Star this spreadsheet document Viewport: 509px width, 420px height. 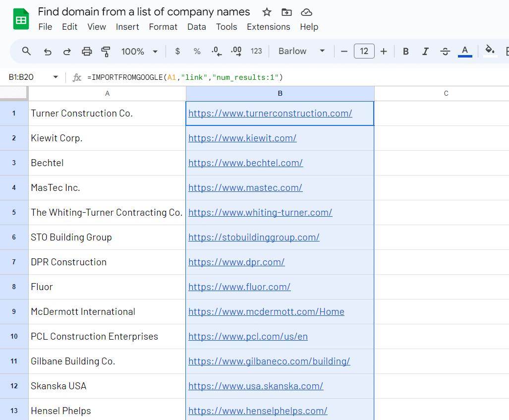coord(267,12)
